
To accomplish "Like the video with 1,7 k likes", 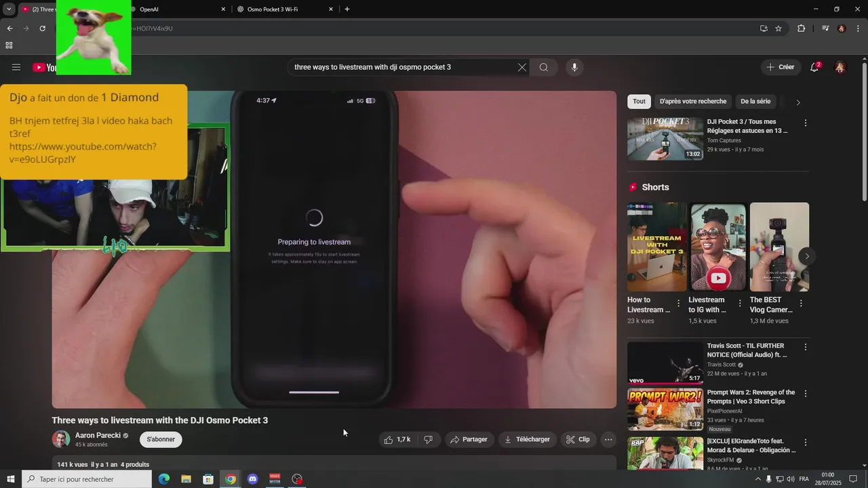I will 397,439.
